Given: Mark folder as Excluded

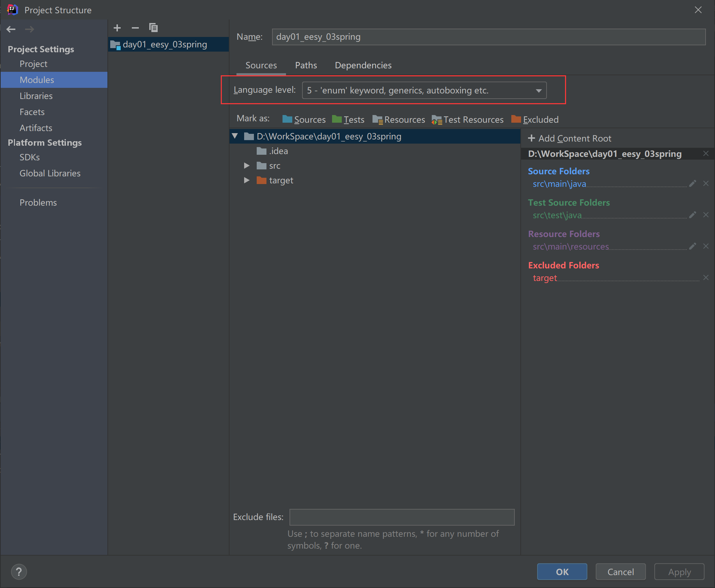Looking at the screenshot, I should click(535, 120).
